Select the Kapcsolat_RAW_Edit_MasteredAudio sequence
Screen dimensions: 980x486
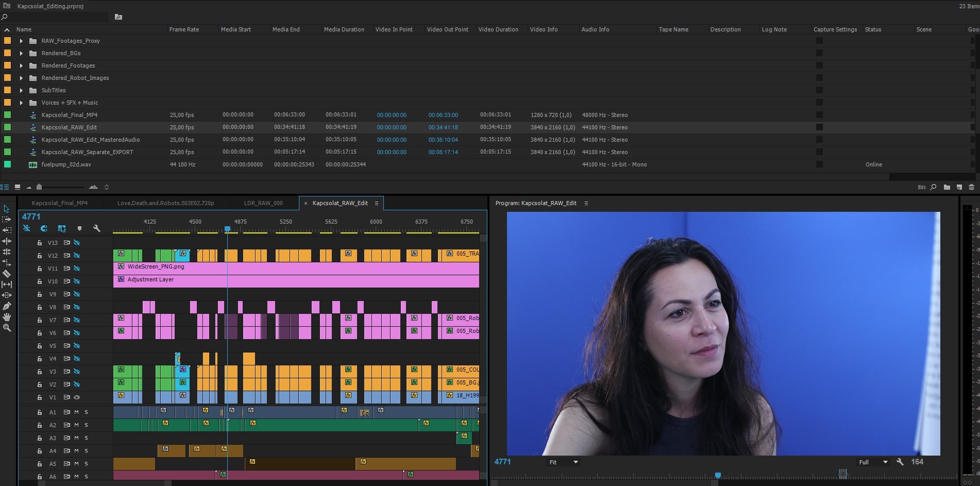(91, 140)
